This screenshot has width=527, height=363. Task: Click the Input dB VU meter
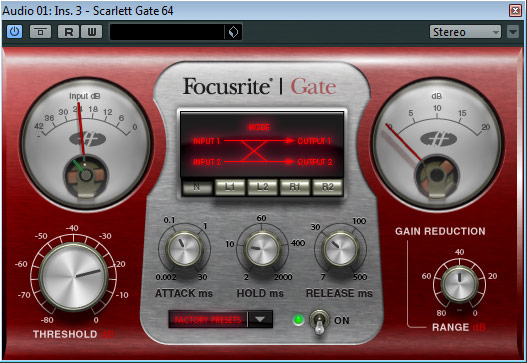pyautogui.click(x=86, y=144)
